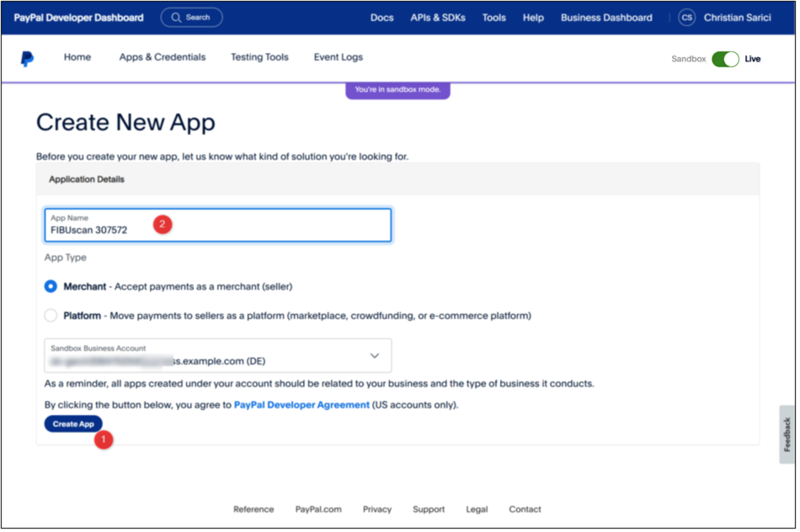Open the Privacy footer link
The width and height of the screenshot is (800, 532).
tap(379, 511)
